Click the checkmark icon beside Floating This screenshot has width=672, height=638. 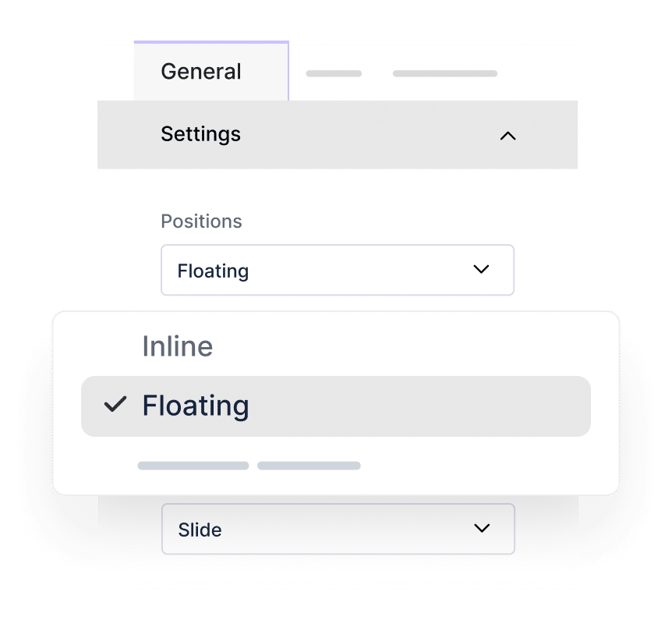[x=115, y=405]
